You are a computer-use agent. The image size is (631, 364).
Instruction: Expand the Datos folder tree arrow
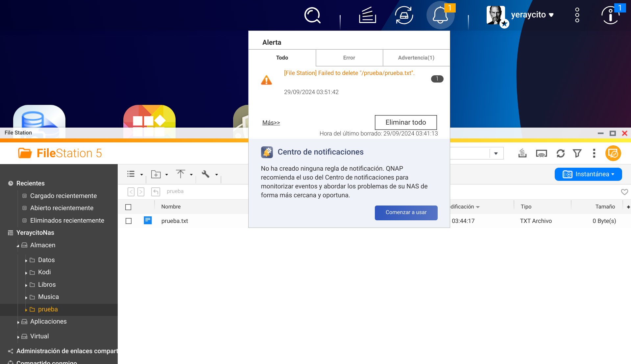click(26, 260)
